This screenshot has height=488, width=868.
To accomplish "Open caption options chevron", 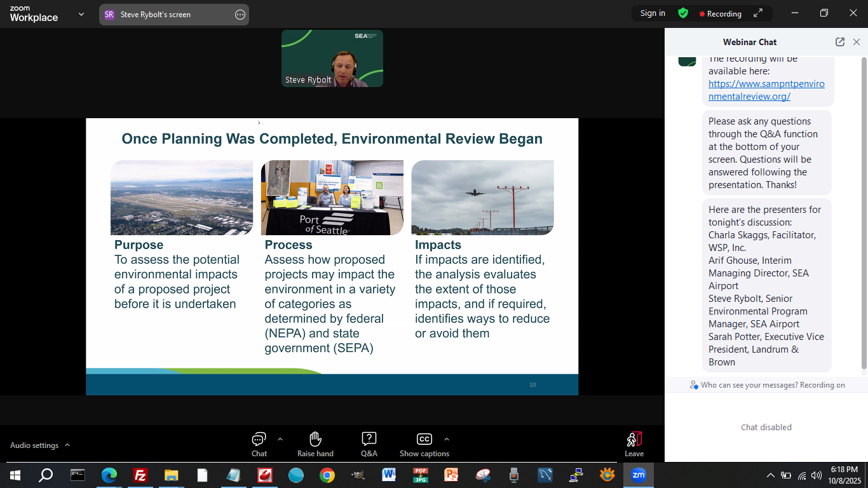I will (447, 439).
